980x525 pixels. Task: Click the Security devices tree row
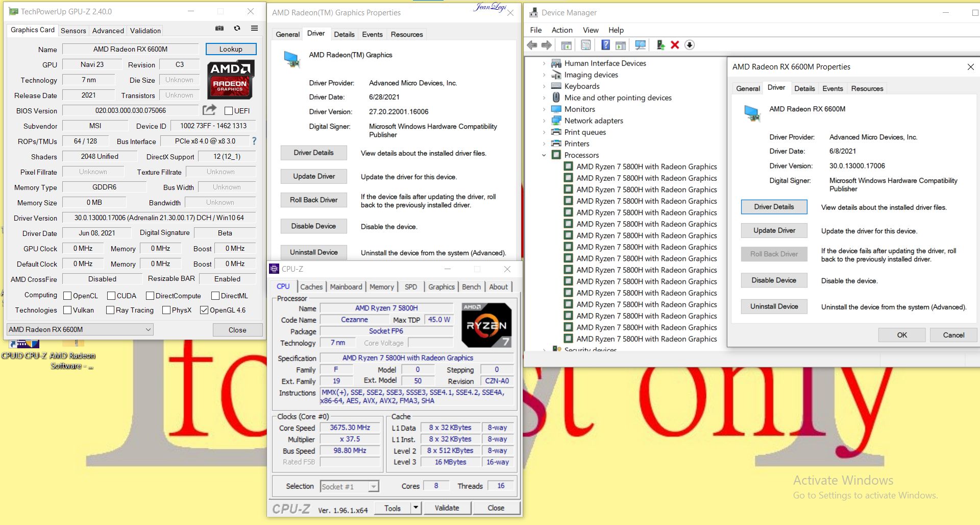tap(584, 350)
